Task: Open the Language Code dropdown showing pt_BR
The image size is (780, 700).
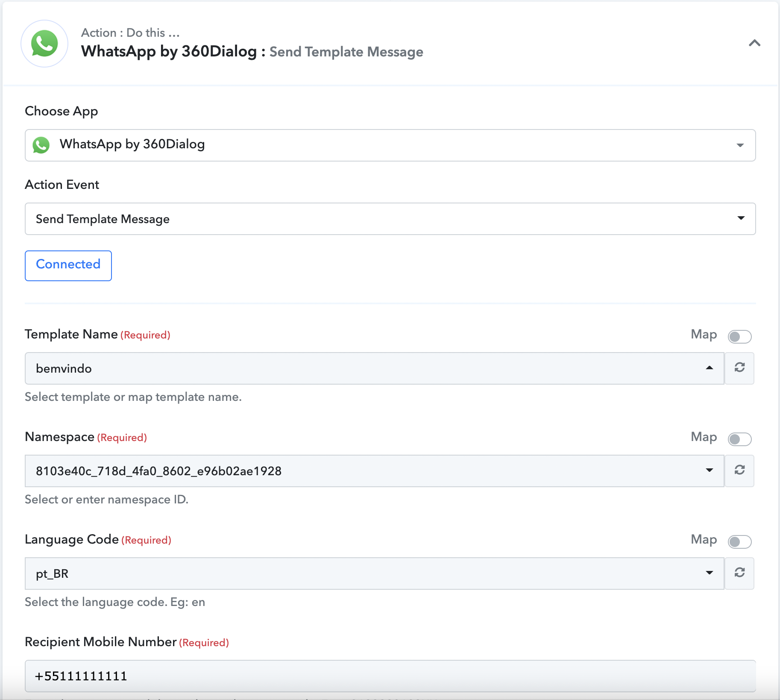Action: 375,574
